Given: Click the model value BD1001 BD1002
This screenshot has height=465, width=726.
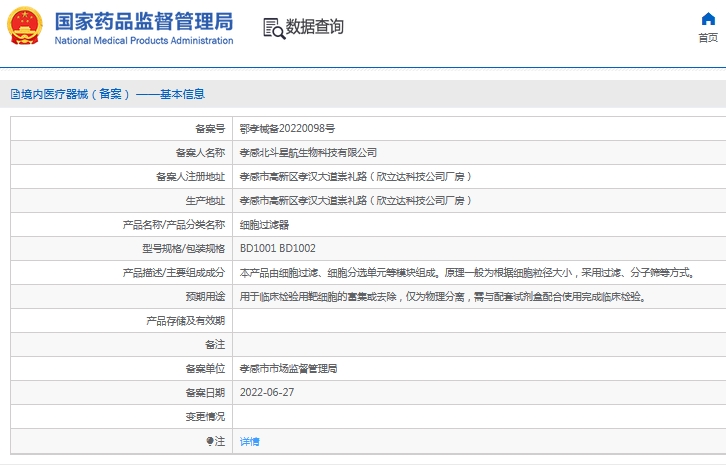Looking at the screenshot, I should pos(278,249).
